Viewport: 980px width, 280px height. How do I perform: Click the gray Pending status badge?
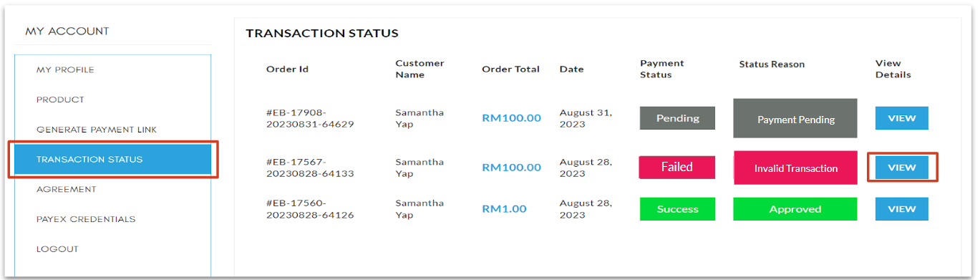pos(677,118)
